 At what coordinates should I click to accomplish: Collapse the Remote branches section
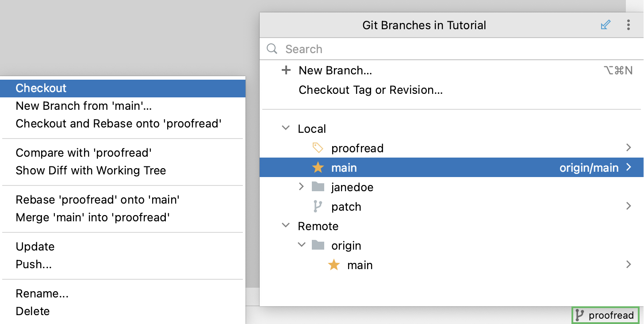[x=286, y=226]
